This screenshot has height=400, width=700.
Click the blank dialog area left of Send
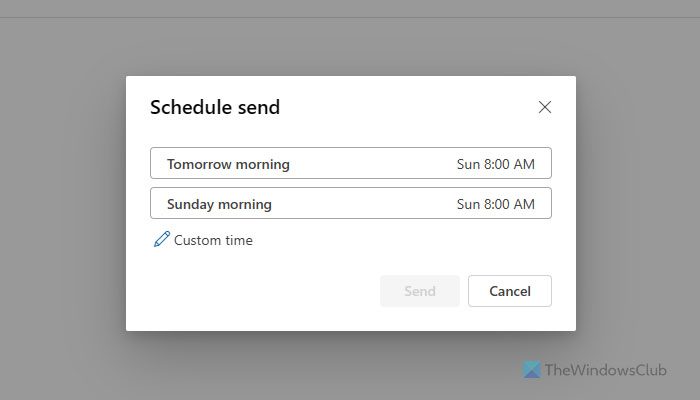[x=260, y=291]
